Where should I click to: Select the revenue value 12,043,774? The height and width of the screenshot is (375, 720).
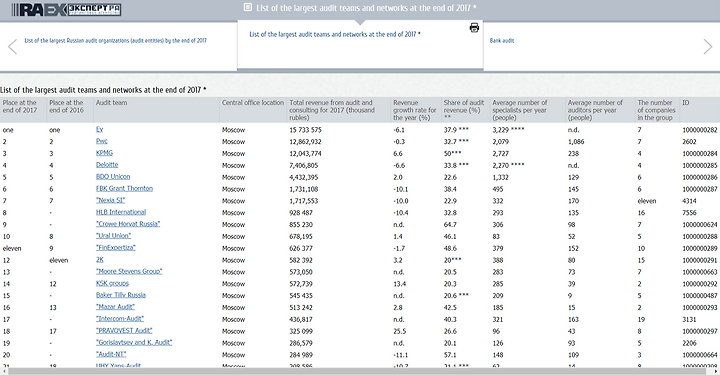305,154
